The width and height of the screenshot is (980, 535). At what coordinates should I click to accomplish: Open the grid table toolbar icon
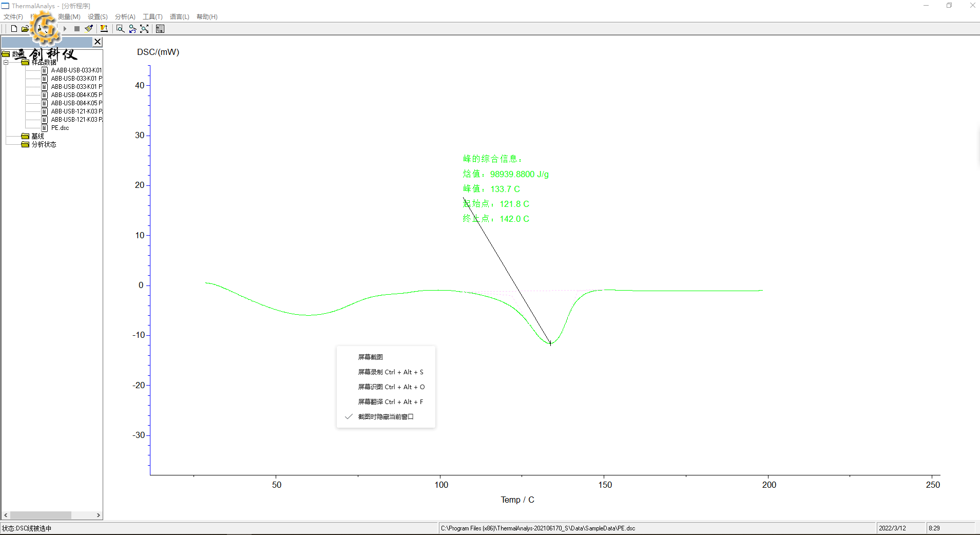tap(160, 29)
